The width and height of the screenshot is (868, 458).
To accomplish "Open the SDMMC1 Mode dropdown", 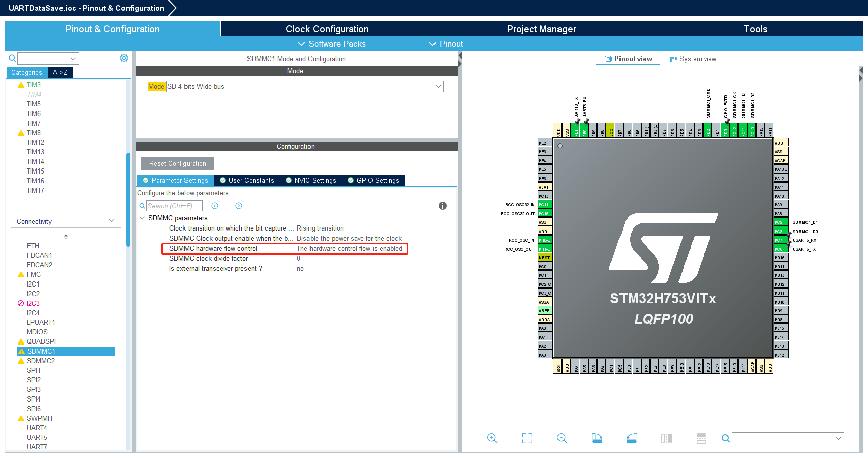I will tap(438, 87).
